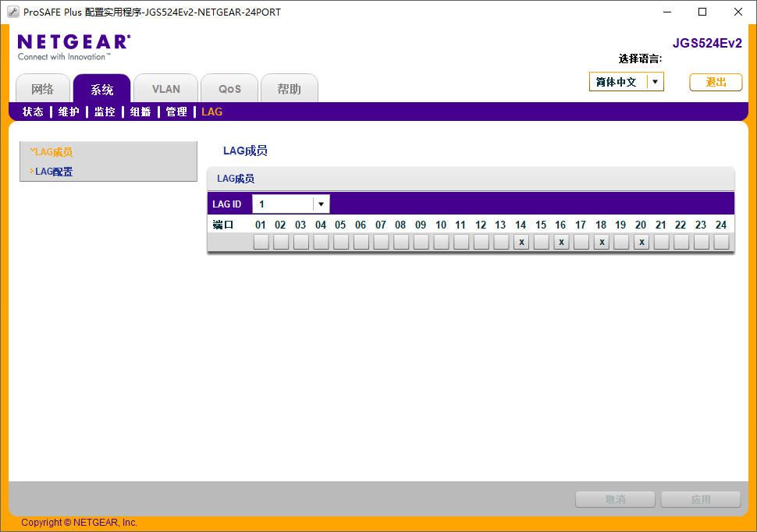
Task: Switch to the VLAN tab
Action: (x=166, y=89)
